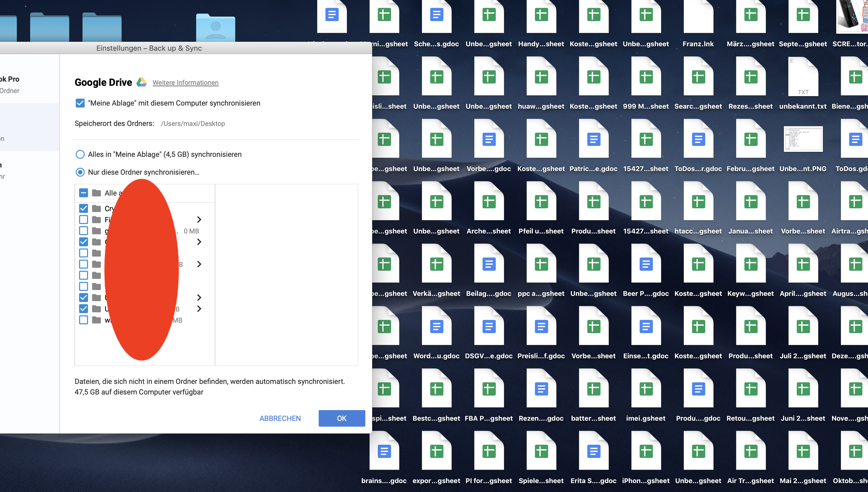Expand the third unchecked folder's chevron

tap(199, 264)
